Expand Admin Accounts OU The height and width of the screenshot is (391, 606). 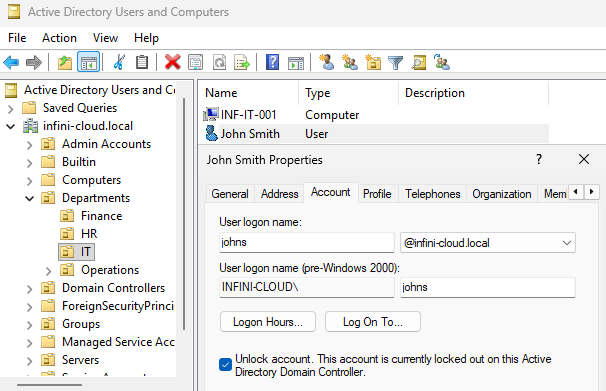click(29, 145)
